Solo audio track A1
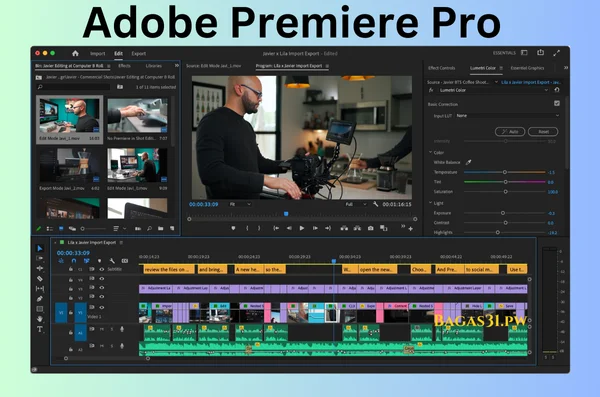 (112, 329)
